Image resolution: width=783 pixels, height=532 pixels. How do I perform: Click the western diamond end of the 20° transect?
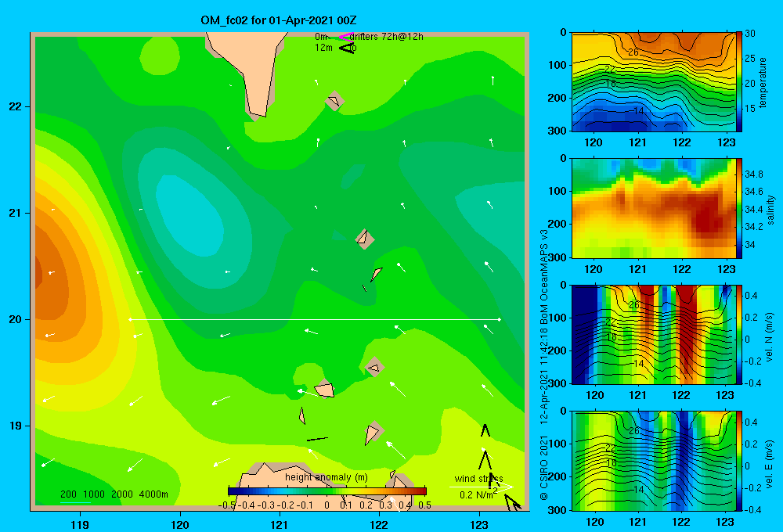[x=130, y=319]
